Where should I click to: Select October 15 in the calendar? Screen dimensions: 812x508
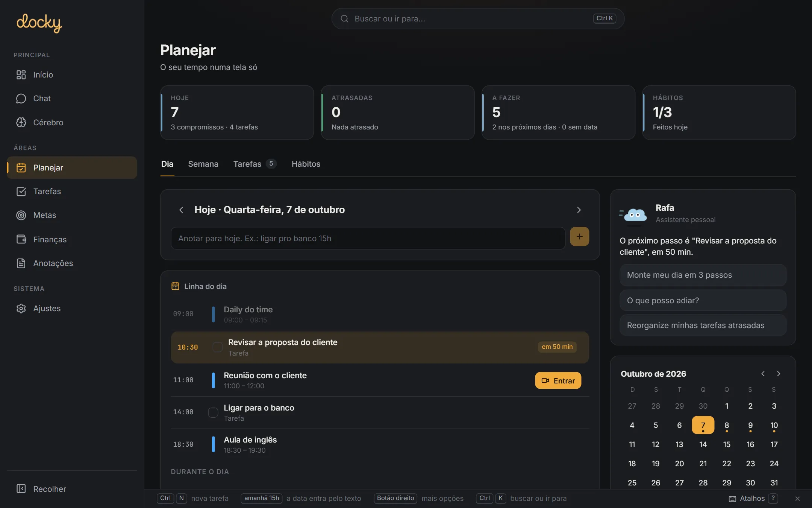727,444
